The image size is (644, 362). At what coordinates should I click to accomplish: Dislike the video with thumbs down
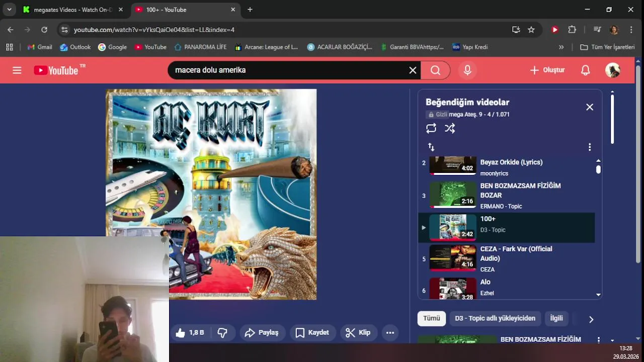[222, 332]
